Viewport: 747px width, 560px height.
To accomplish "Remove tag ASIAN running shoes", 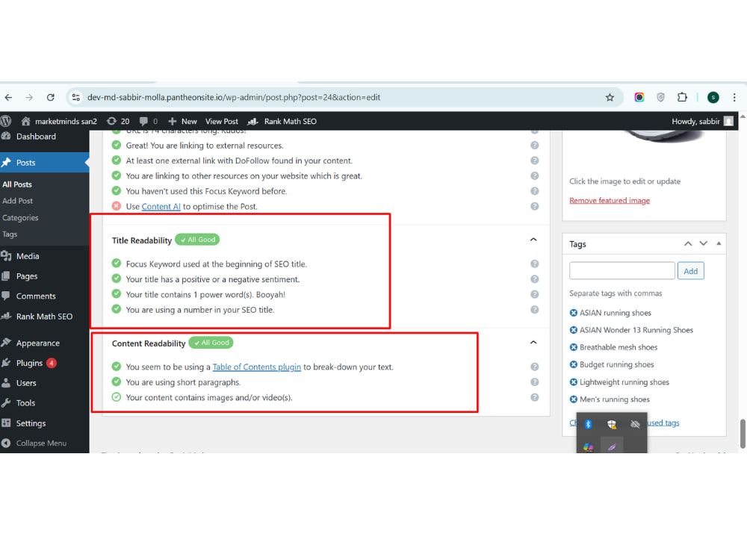I will click(x=574, y=313).
